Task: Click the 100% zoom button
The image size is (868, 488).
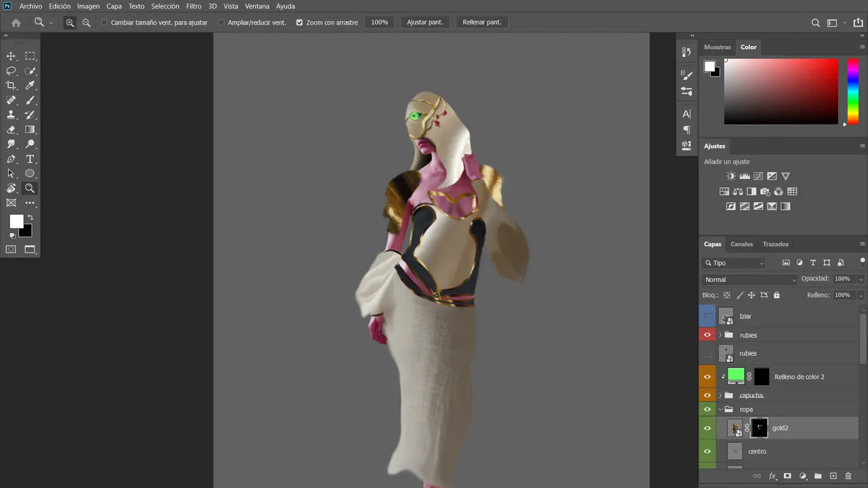Action: (380, 22)
